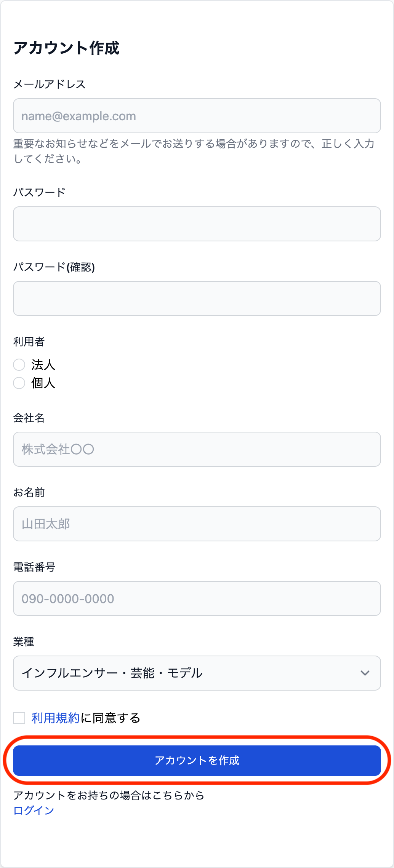
Task: Select the 個人 radio button
Action: pyautogui.click(x=19, y=383)
